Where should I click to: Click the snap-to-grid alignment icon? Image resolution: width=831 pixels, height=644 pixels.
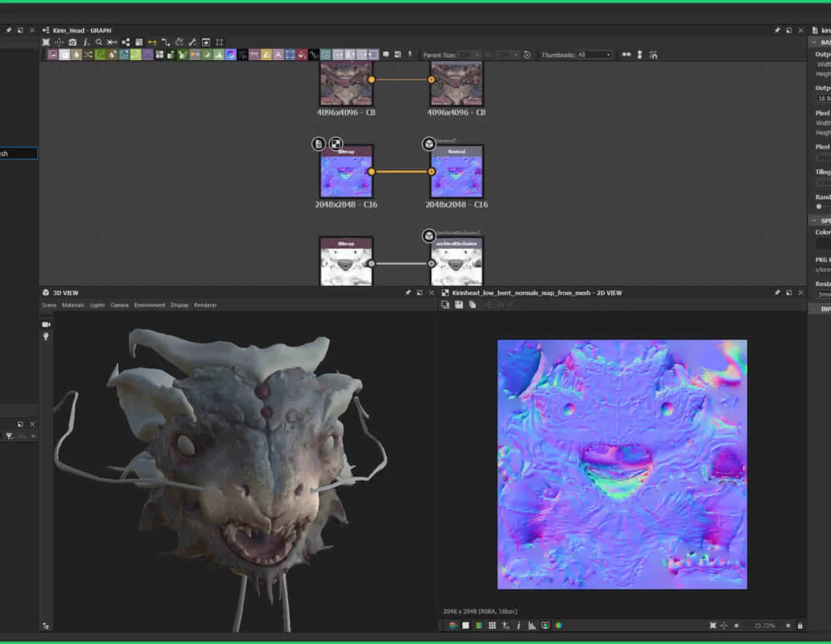click(653, 55)
